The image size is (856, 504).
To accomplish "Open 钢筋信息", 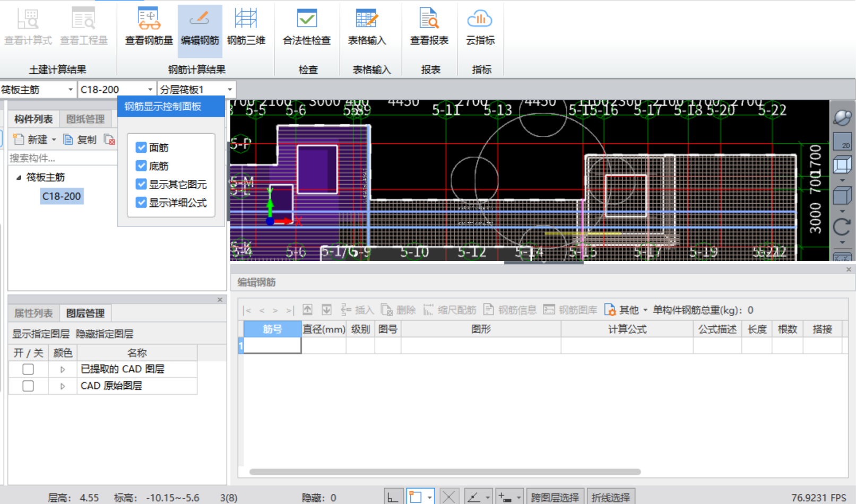I will (510, 310).
